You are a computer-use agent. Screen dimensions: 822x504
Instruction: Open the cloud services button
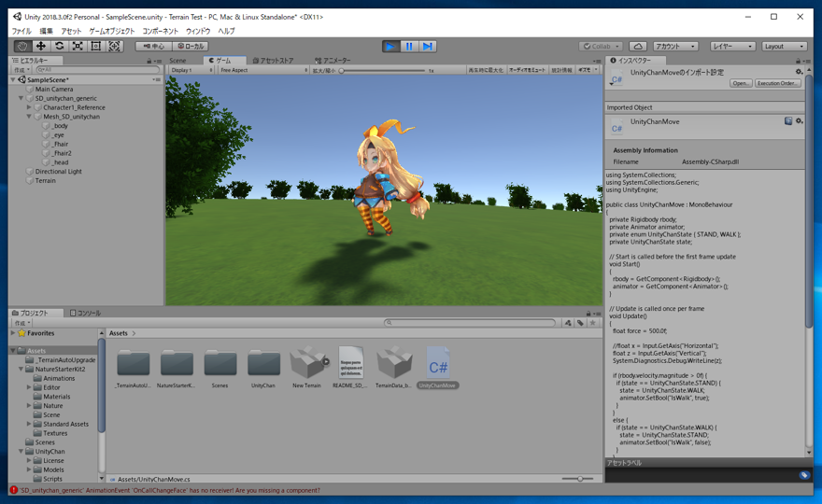tap(637, 46)
